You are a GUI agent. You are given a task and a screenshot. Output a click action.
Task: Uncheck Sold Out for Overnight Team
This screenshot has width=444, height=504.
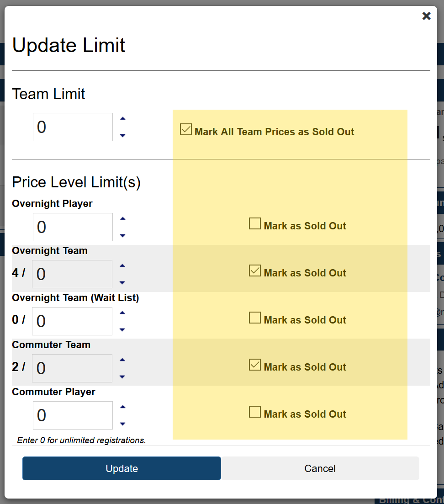coord(255,271)
